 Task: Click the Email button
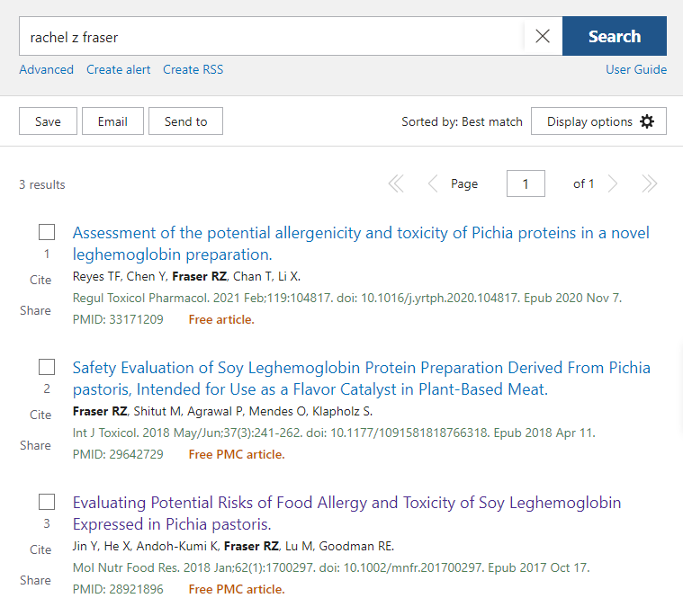point(112,121)
